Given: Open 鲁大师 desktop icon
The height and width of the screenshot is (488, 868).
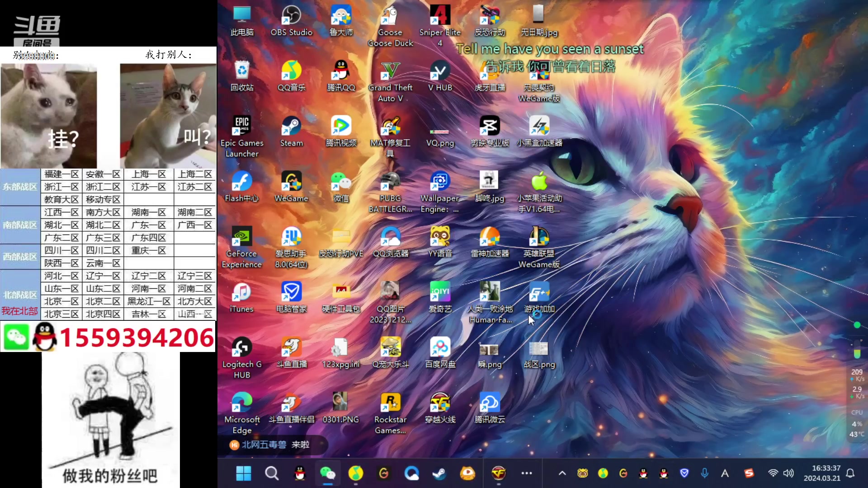Looking at the screenshot, I should pos(341,21).
